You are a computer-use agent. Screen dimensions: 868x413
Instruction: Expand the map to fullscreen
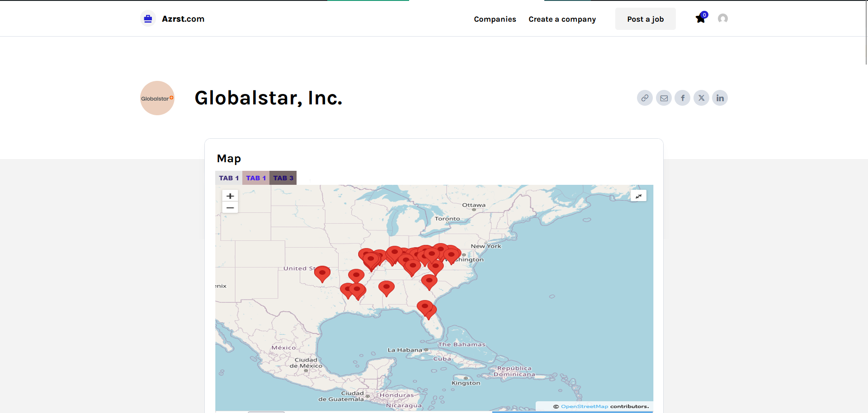click(638, 196)
